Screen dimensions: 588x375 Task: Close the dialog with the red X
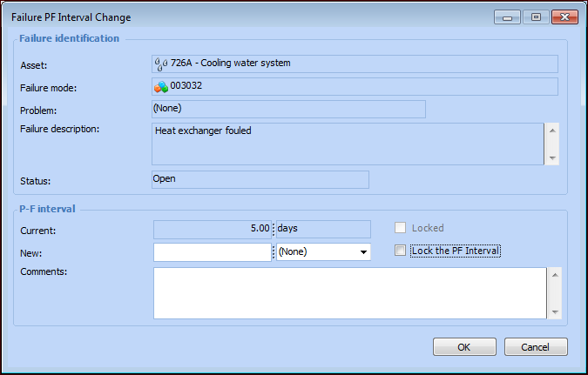pos(563,17)
